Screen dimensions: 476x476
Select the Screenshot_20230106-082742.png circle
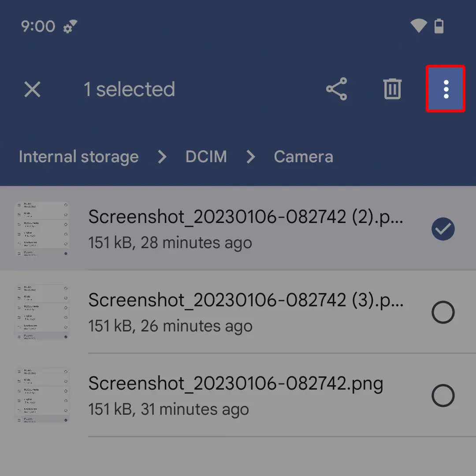pos(443,395)
